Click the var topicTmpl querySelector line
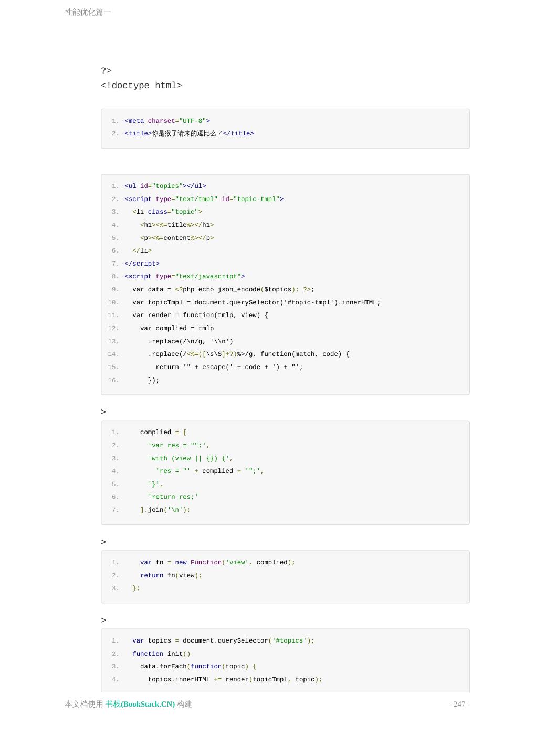The image size is (535, 756). point(256,302)
